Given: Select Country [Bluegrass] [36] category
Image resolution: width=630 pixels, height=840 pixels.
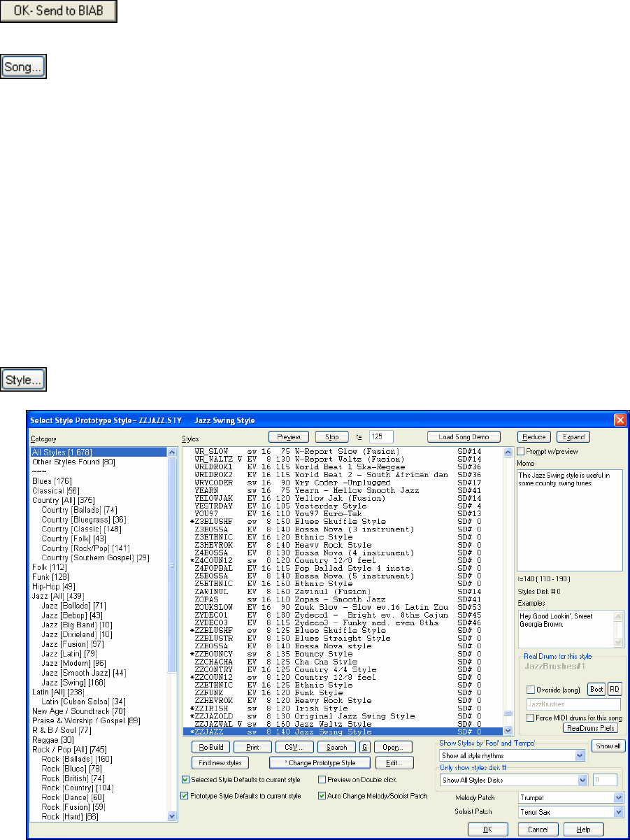Looking at the screenshot, I should point(83,518).
